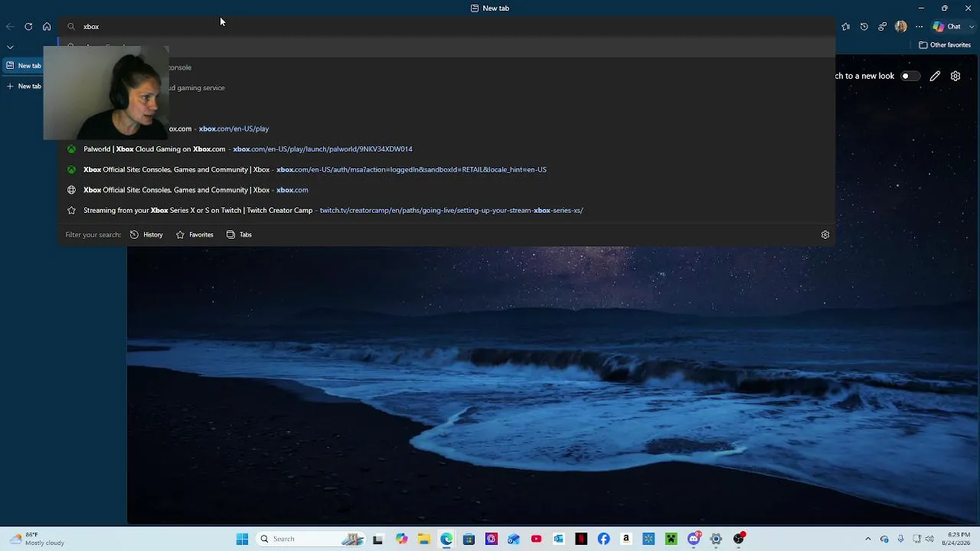The width and height of the screenshot is (980, 551).
Task: Open Xbox Official Site auth/msa suggestion
Action: [448, 170]
